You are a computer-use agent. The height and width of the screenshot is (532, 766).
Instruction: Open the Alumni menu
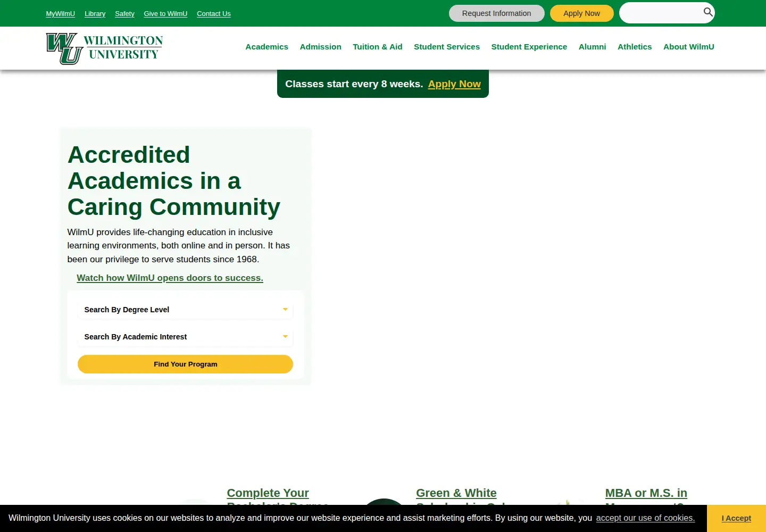tap(592, 47)
